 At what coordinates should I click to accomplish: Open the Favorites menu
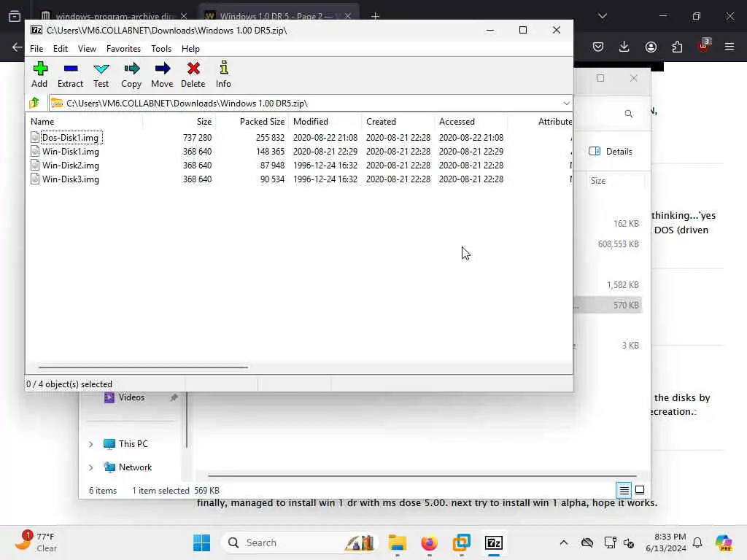pyautogui.click(x=123, y=49)
